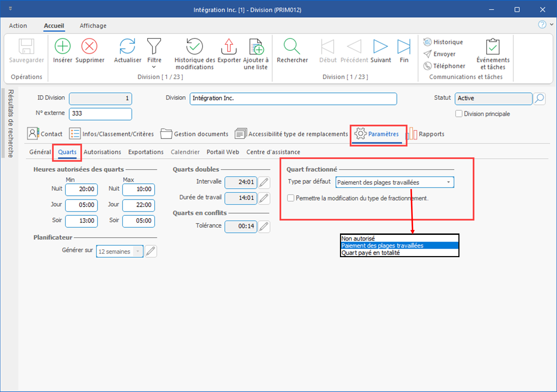Open Historique des modifications icon

[194, 46]
